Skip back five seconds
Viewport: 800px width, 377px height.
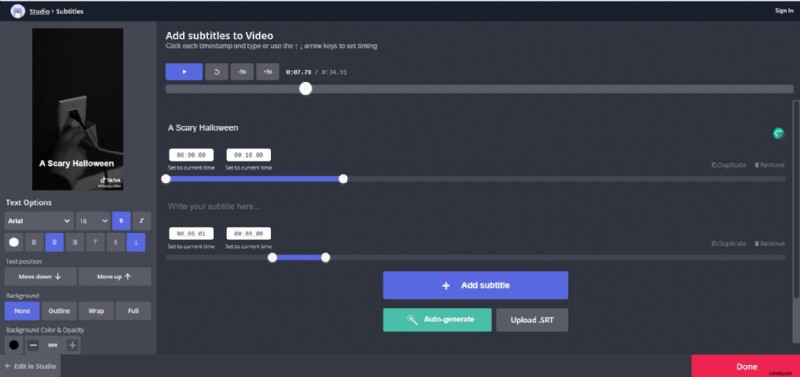pyautogui.click(x=242, y=72)
